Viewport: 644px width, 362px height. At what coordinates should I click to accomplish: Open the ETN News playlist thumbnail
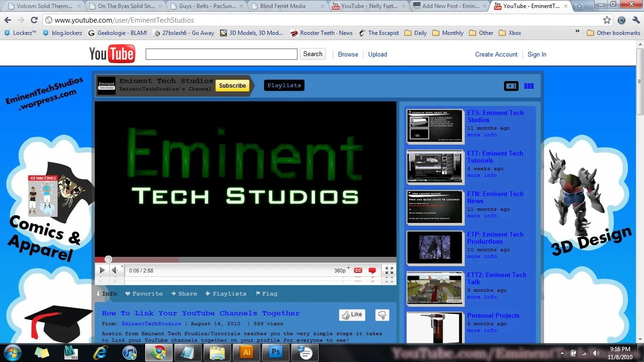pos(435,207)
